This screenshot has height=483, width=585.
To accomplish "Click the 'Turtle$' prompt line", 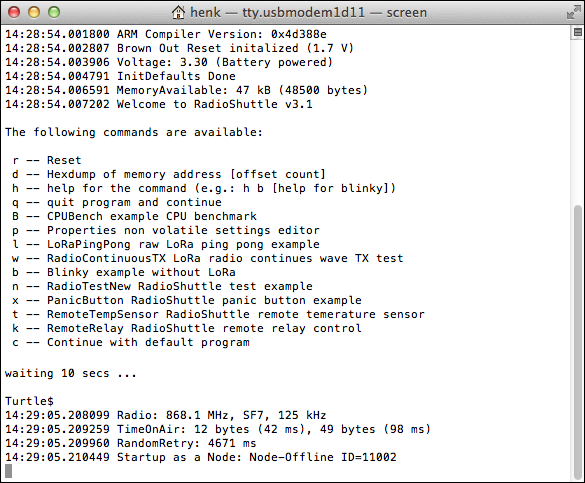I will tap(29, 401).
